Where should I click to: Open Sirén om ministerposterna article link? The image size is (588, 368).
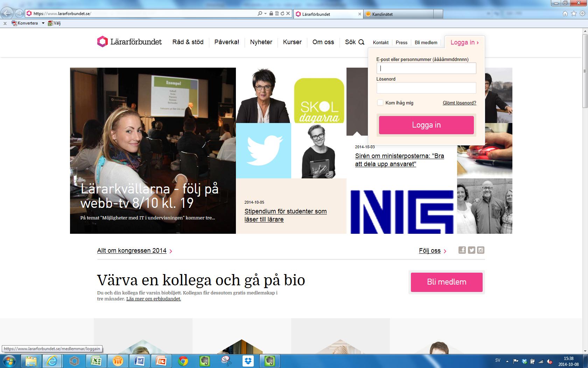pyautogui.click(x=399, y=160)
